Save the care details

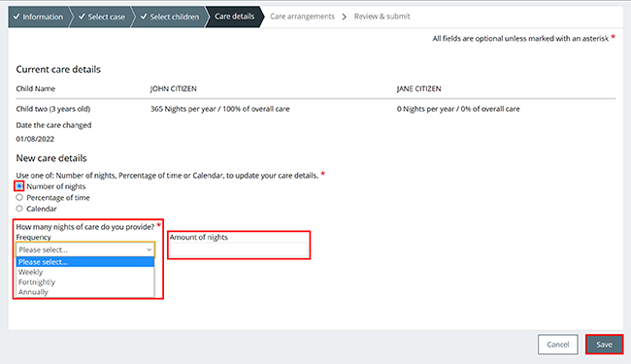[x=604, y=345]
